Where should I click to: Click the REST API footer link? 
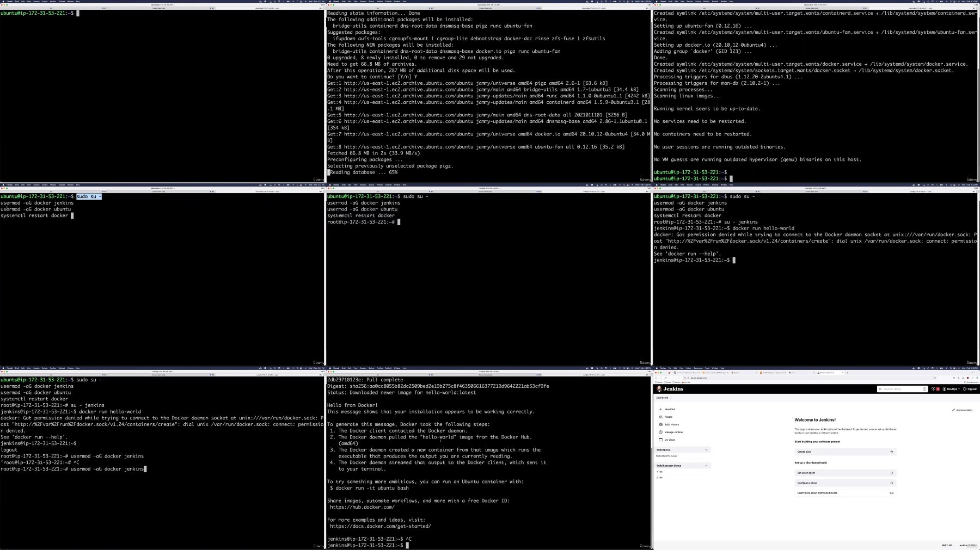click(947, 545)
